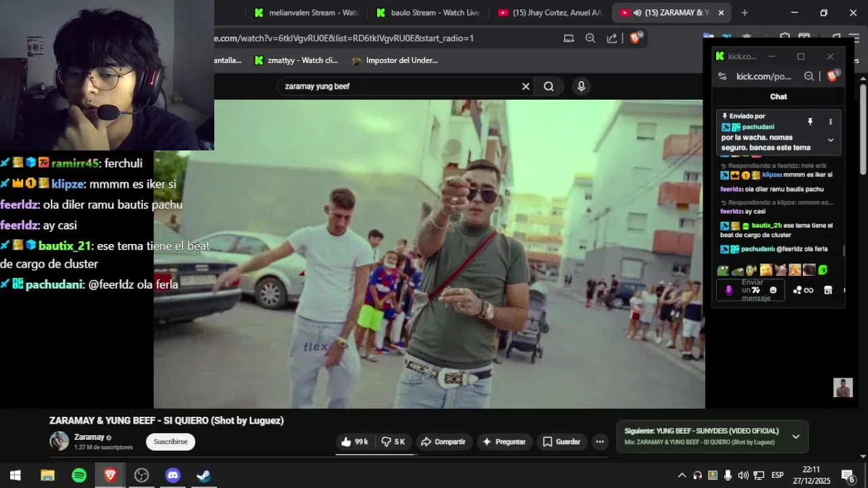Clear the YouTube search text
Viewport: 868px width, 488px height.
pyautogui.click(x=526, y=87)
